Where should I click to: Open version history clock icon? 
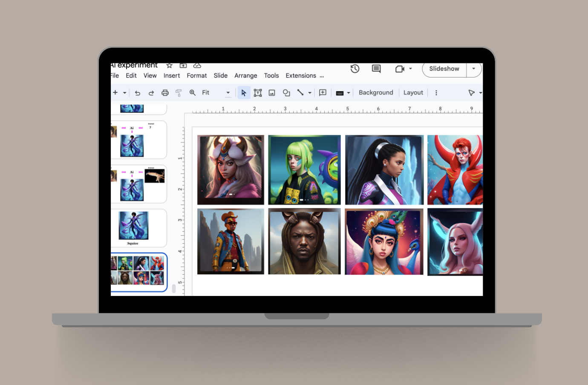coord(355,69)
